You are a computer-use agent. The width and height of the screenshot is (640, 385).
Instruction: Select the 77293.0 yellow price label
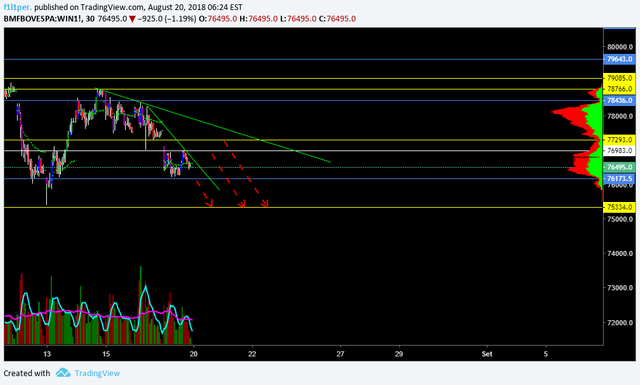pos(619,140)
